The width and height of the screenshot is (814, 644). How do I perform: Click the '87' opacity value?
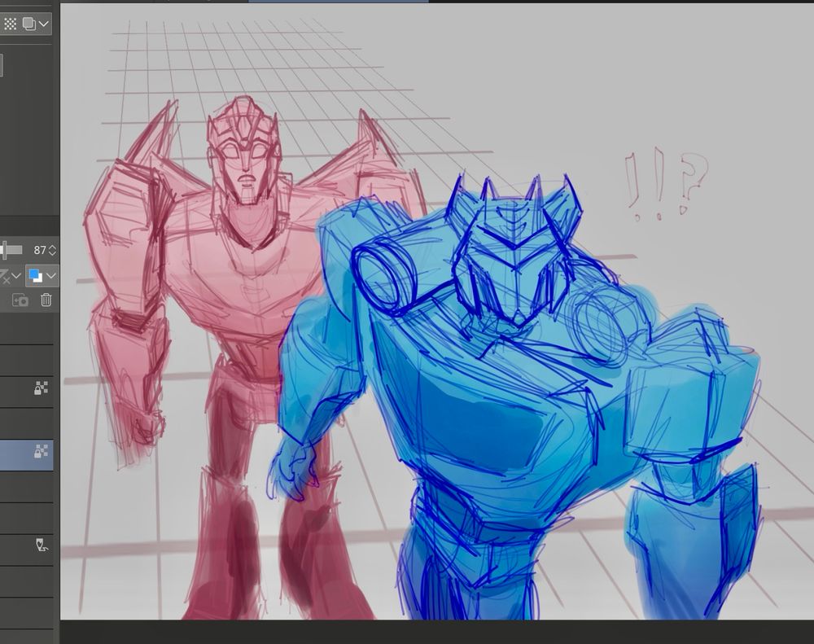coord(40,250)
